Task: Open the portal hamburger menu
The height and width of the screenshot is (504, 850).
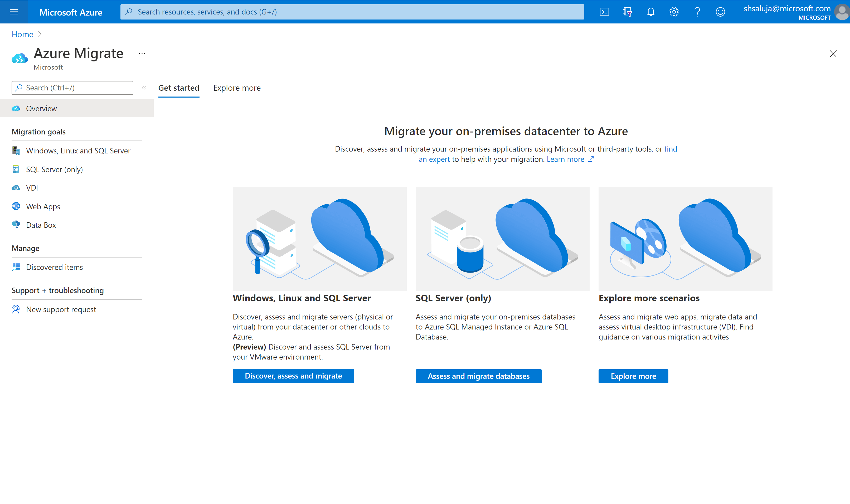Action: point(14,12)
